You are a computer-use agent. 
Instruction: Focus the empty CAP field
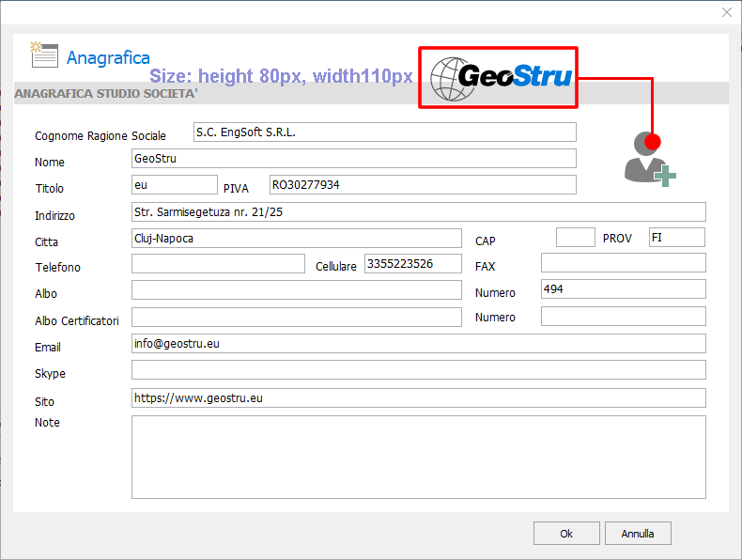coord(576,237)
